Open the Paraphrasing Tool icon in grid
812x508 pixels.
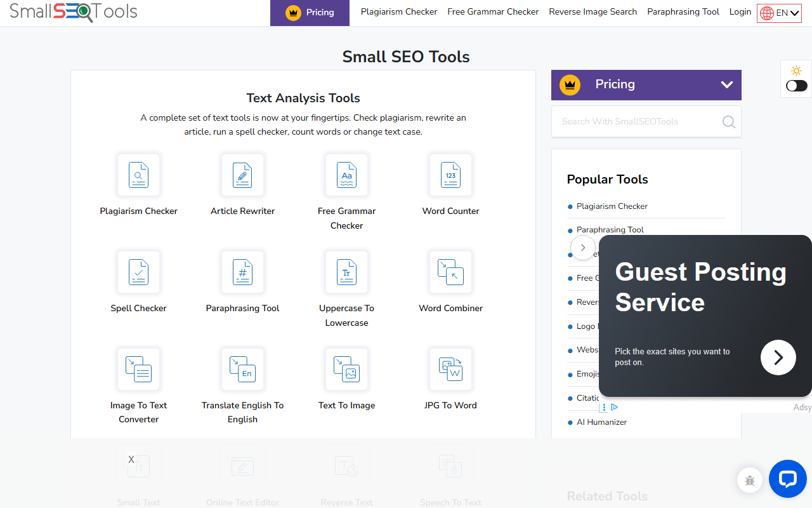coord(242,272)
